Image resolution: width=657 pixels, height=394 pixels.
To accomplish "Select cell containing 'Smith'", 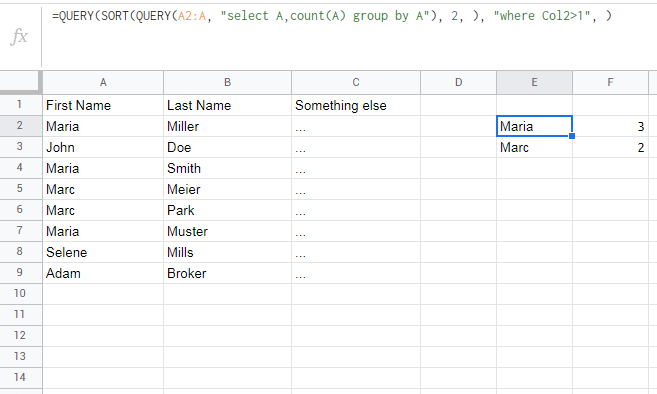I will click(x=228, y=168).
